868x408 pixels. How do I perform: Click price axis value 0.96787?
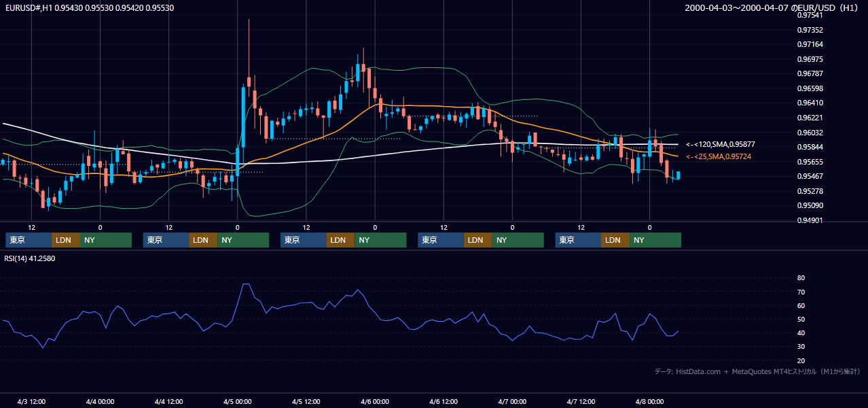pyautogui.click(x=810, y=73)
